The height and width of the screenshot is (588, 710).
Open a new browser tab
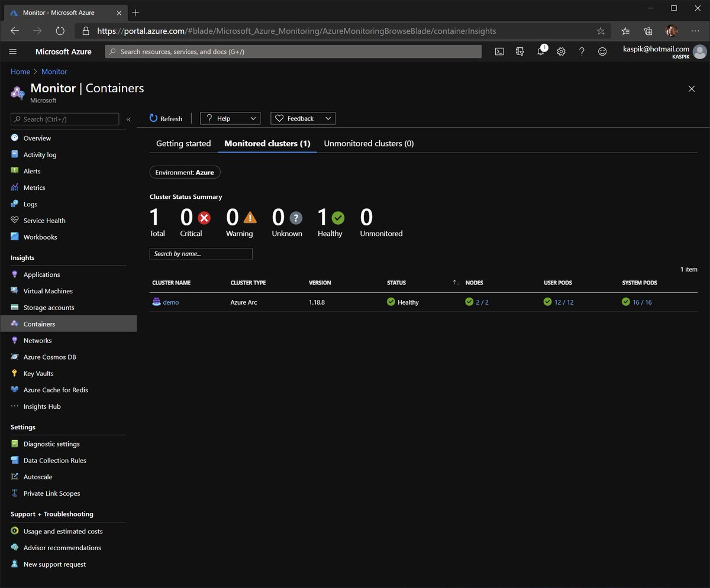[135, 12]
